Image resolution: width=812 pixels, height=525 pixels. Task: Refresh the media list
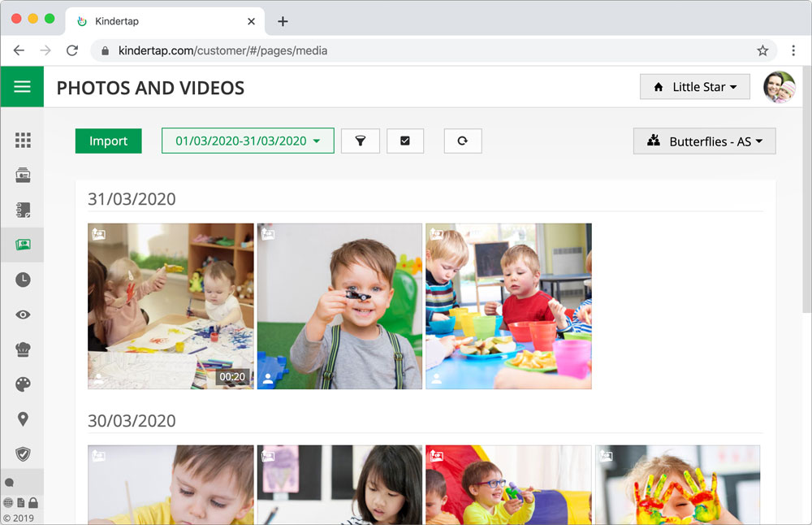click(x=463, y=141)
